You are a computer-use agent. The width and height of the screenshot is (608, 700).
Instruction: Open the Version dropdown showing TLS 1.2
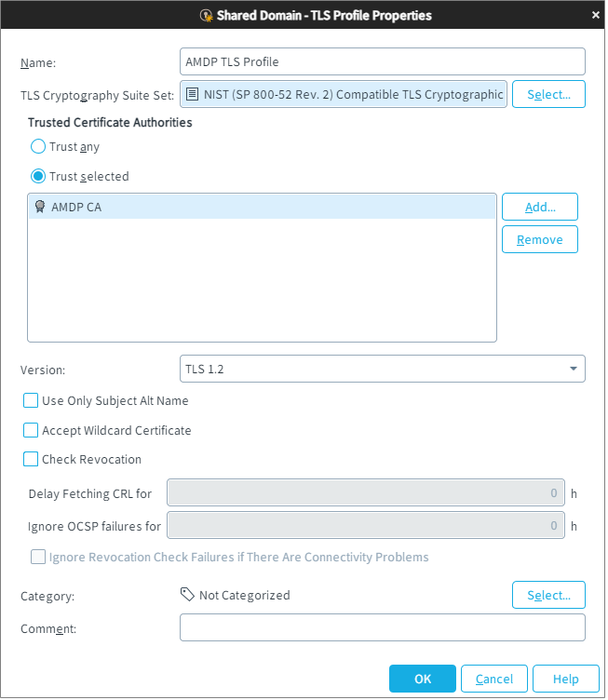(x=382, y=369)
